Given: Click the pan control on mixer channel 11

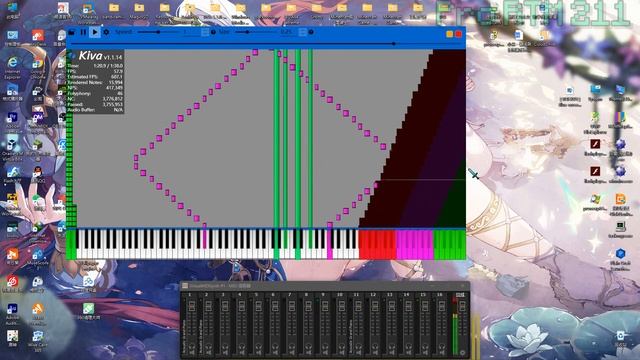Looking at the screenshot, I should click(358, 306).
